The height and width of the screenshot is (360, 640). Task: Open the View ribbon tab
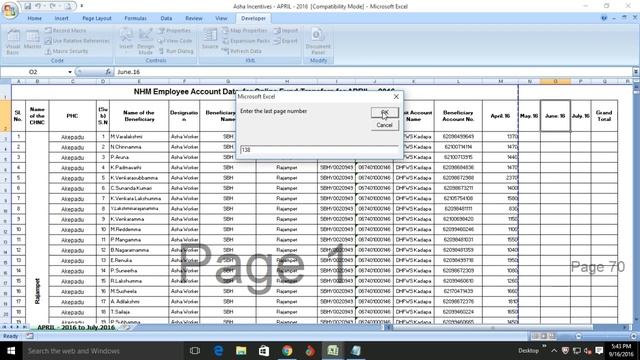coord(221,18)
